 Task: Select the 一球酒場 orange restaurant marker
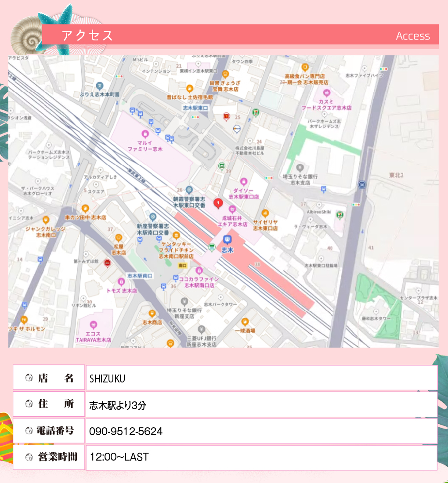[x=245, y=322]
